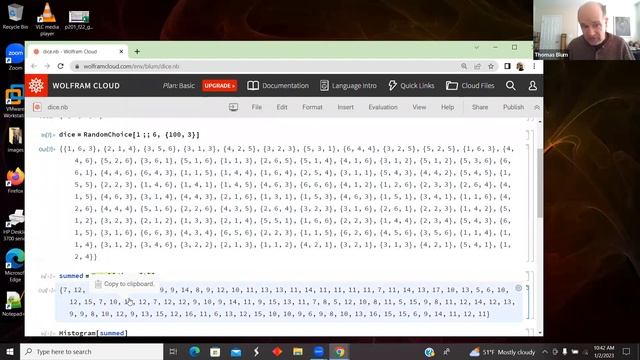The image size is (640, 360).
Task: Click the Share button
Action: coord(480,107)
